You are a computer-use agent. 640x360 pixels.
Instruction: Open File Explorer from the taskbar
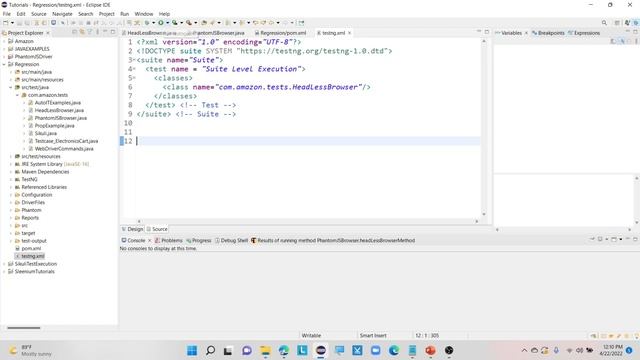(265, 350)
